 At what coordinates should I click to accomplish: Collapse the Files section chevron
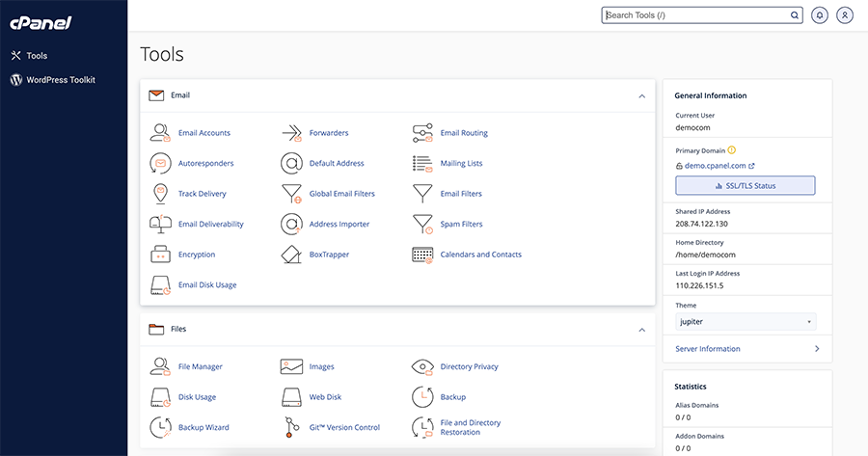click(641, 330)
